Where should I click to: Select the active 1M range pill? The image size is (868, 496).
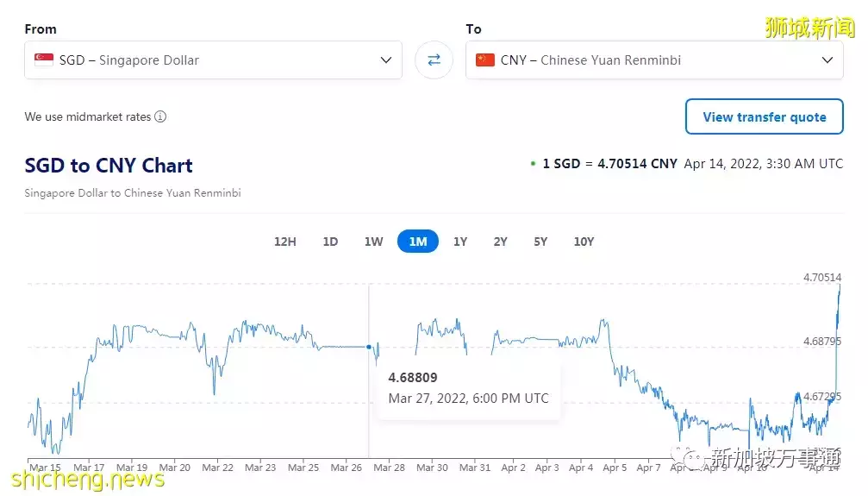[418, 242]
